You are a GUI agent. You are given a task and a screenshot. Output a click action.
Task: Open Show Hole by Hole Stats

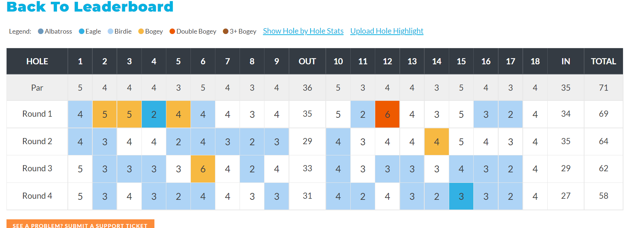click(x=303, y=31)
